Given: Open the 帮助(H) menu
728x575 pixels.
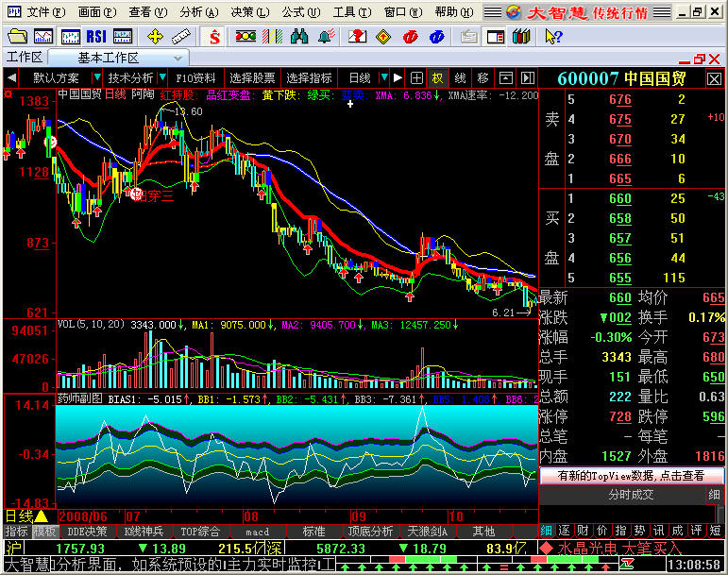Looking at the screenshot, I should (454, 12).
